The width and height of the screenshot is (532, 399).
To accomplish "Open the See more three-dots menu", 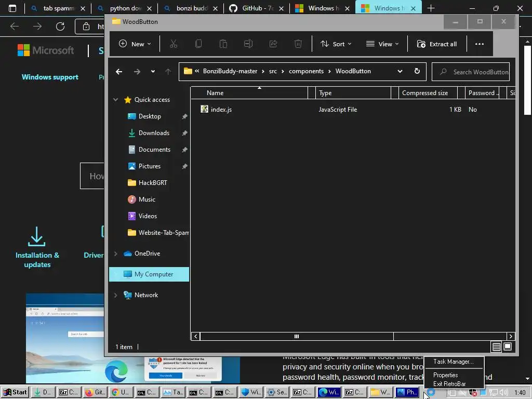I will (480, 44).
